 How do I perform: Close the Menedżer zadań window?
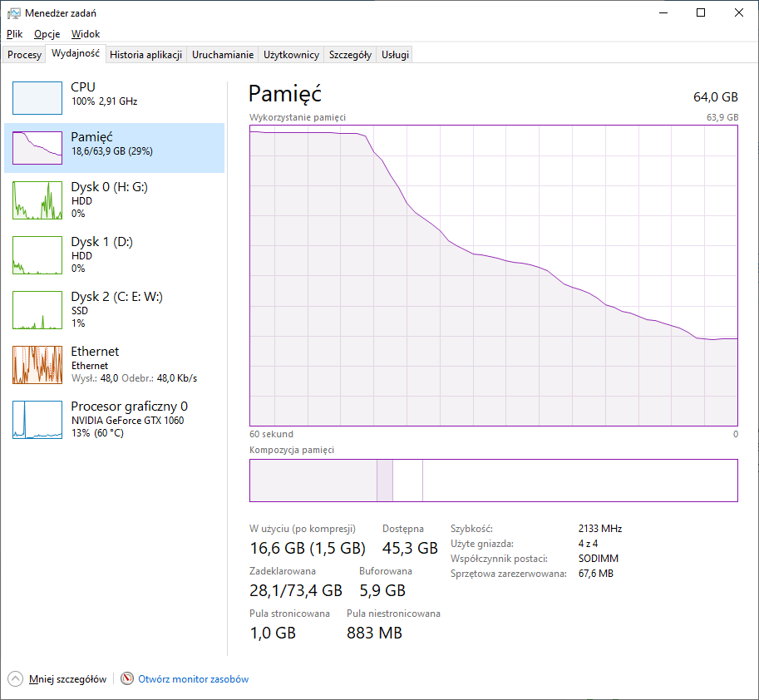[739, 13]
